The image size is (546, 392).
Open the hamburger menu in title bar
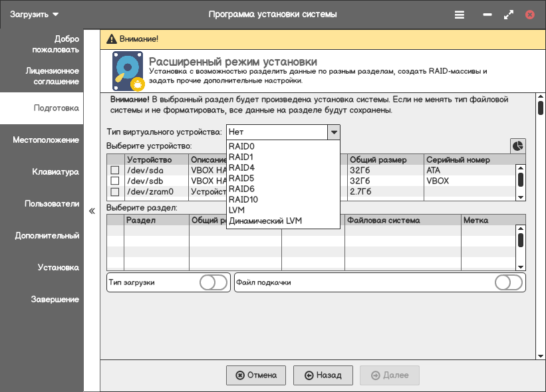[x=460, y=14]
